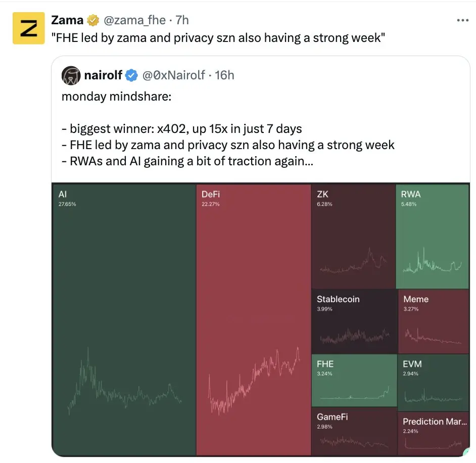Image resolution: width=476 pixels, height=463 pixels.
Task: Click nairolf's profile picture
Action: click(71, 76)
